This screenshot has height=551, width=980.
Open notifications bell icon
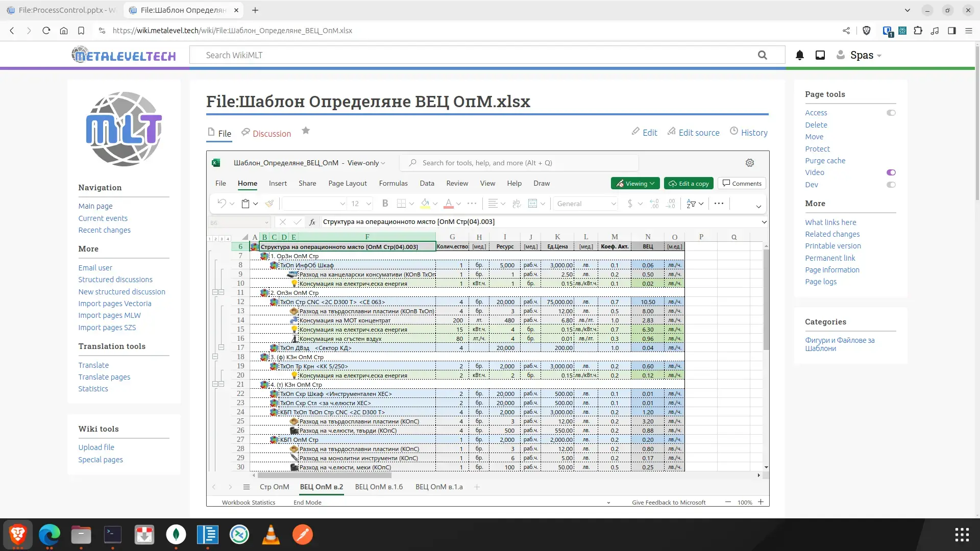click(799, 55)
